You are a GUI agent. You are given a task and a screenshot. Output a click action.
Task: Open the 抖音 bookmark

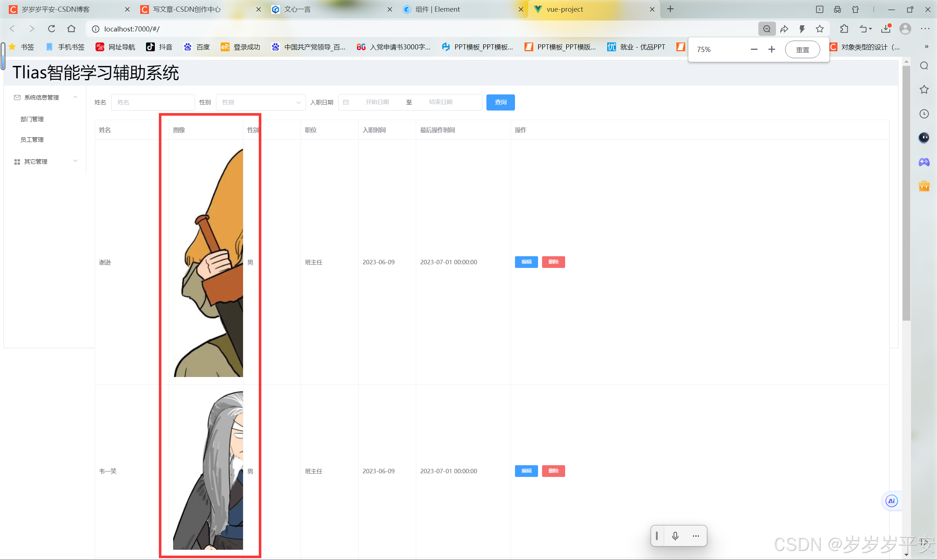click(159, 47)
